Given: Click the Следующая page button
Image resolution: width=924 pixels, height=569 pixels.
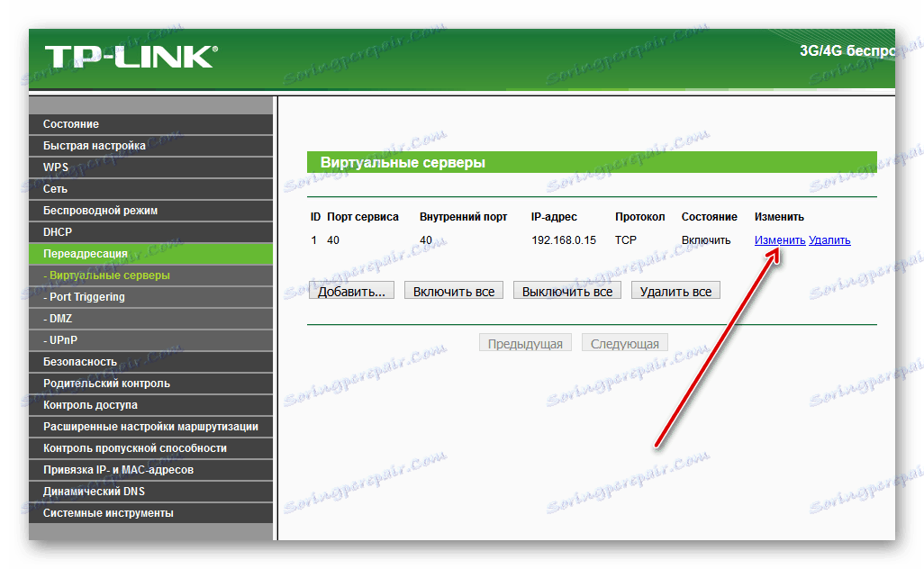Looking at the screenshot, I should tap(625, 343).
